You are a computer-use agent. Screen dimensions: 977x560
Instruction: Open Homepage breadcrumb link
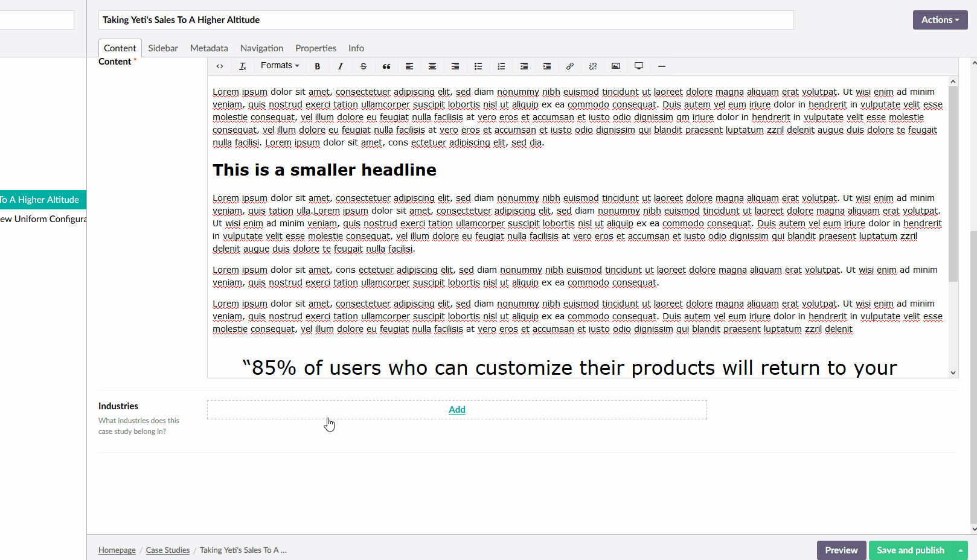tap(117, 550)
